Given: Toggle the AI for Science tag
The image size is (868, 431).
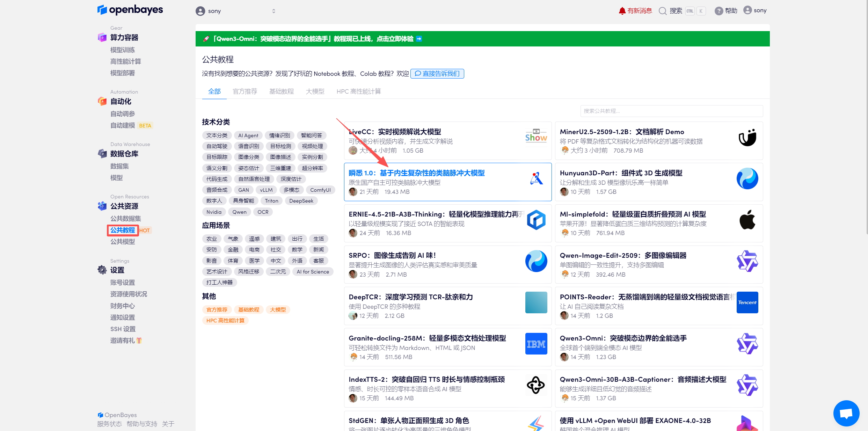Looking at the screenshot, I should click(313, 272).
